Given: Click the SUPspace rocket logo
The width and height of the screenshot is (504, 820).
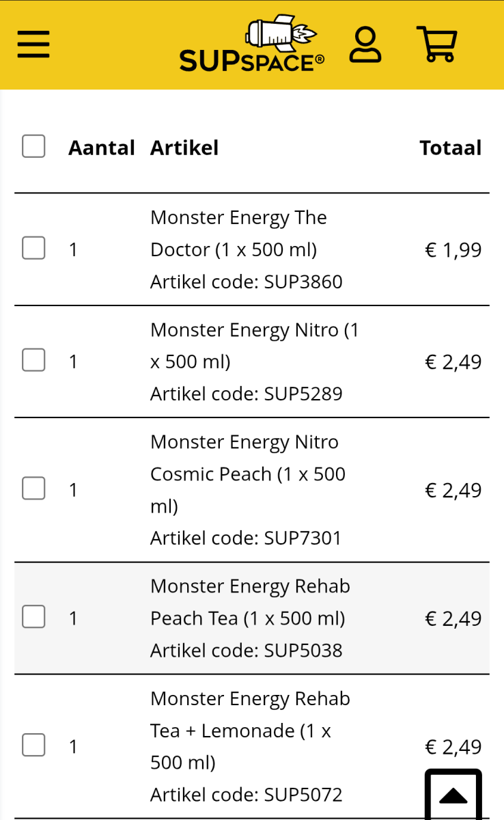Looking at the screenshot, I should coord(252,46).
